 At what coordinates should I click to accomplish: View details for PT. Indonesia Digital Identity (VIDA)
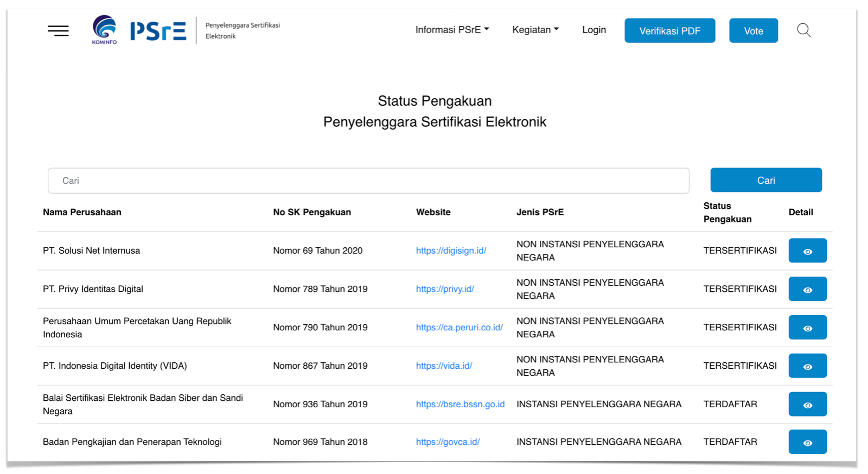(807, 366)
